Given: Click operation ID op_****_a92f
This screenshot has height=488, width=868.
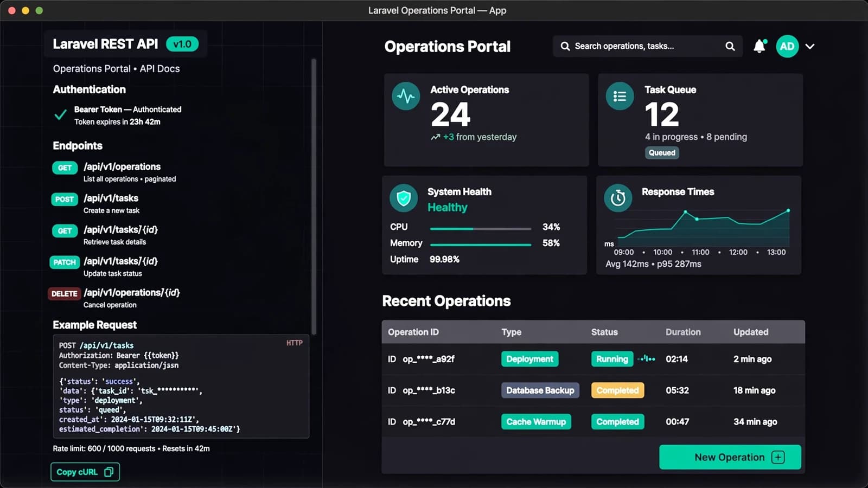Looking at the screenshot, I should point(429,359).
